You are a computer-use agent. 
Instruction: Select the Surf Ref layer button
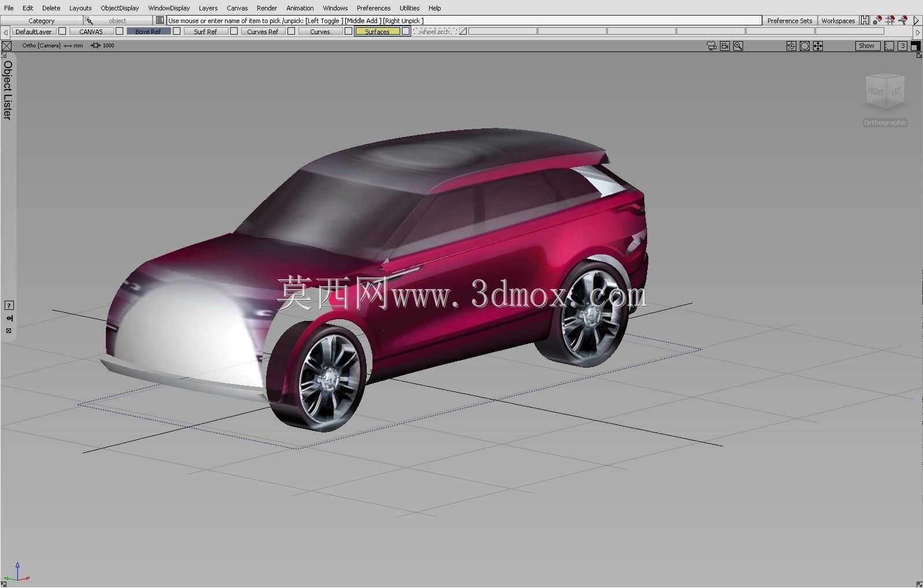[x=206, y=31]
